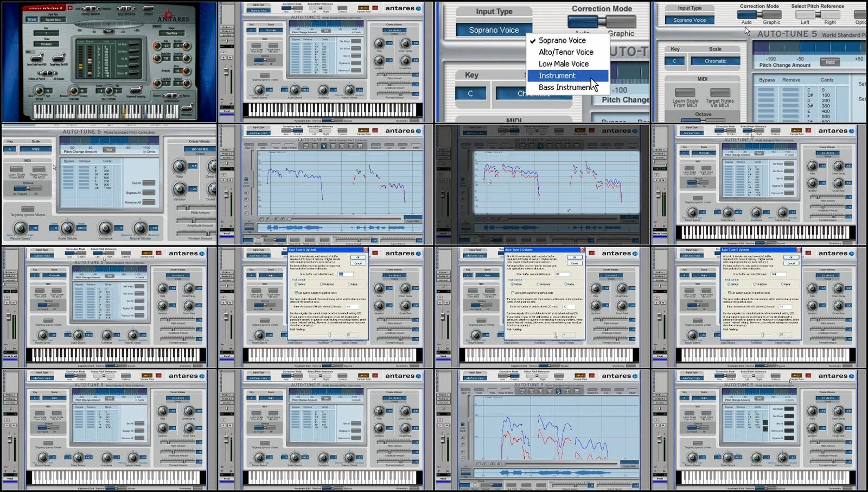Image resolution: width=868 pixels, height=492 pixels.
Task: Toggle Targeting Ignores Vibrato in A Major close-up
Action: (27, 209)
